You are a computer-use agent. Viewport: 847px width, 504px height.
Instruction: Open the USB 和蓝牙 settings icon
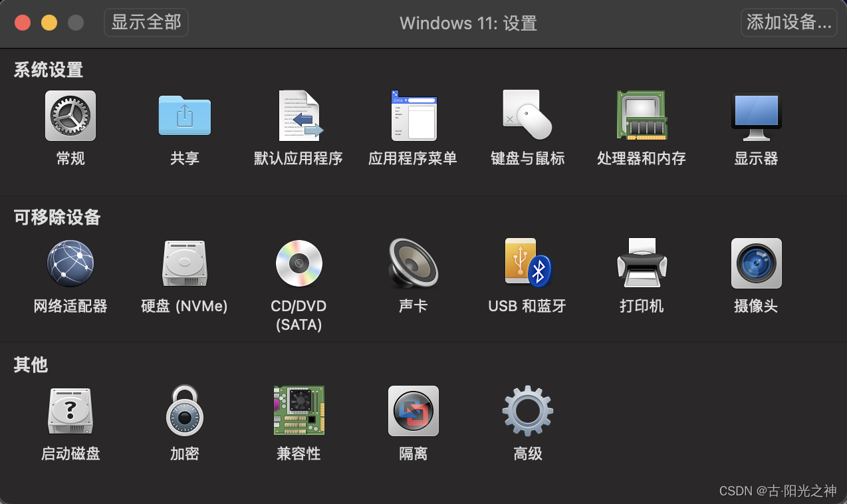point(528,263)
